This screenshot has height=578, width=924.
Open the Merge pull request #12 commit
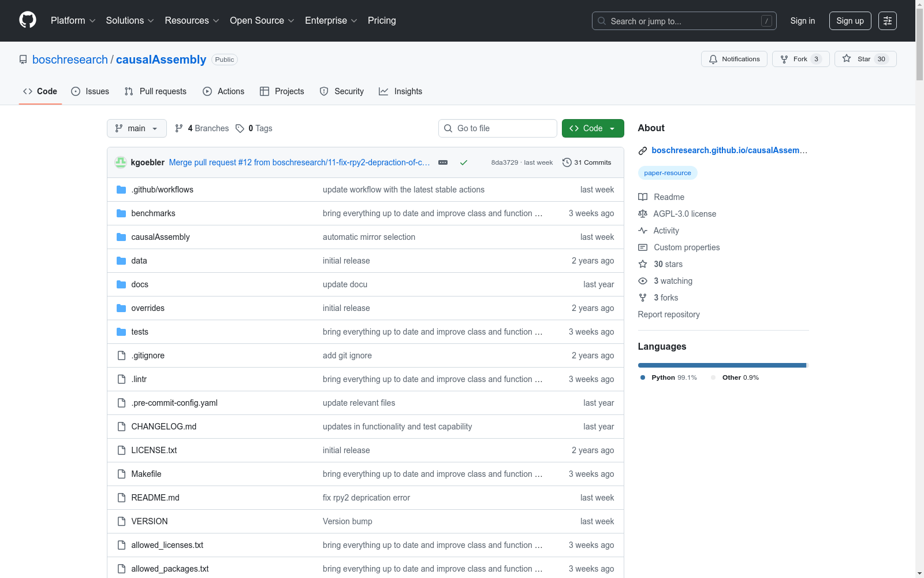coord(299,162)
